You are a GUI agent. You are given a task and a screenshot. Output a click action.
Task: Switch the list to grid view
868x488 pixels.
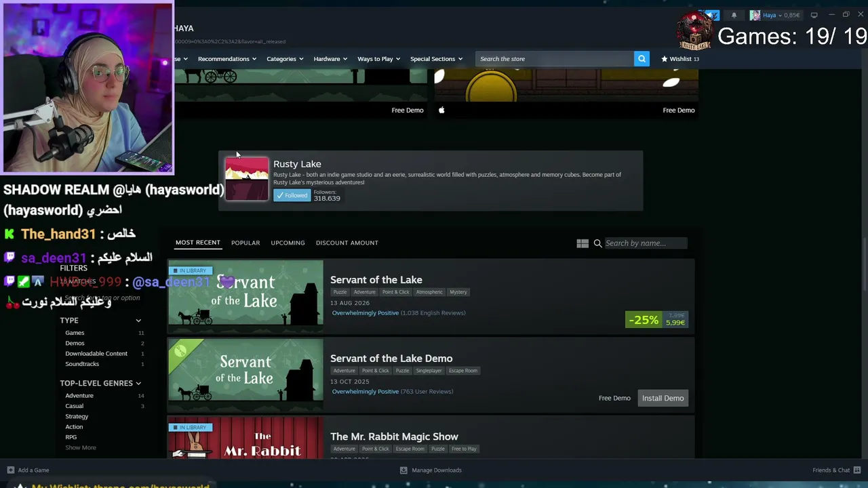(x=583, y=243)
